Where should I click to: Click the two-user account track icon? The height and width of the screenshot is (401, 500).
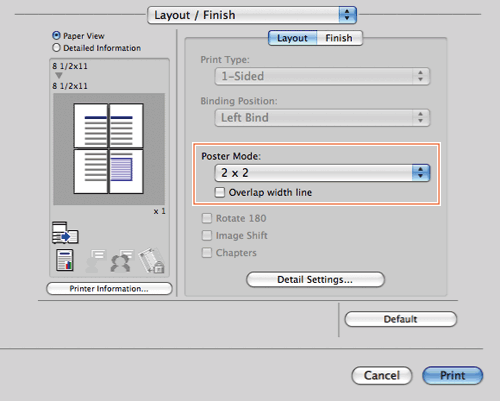(x=121, y=261)
